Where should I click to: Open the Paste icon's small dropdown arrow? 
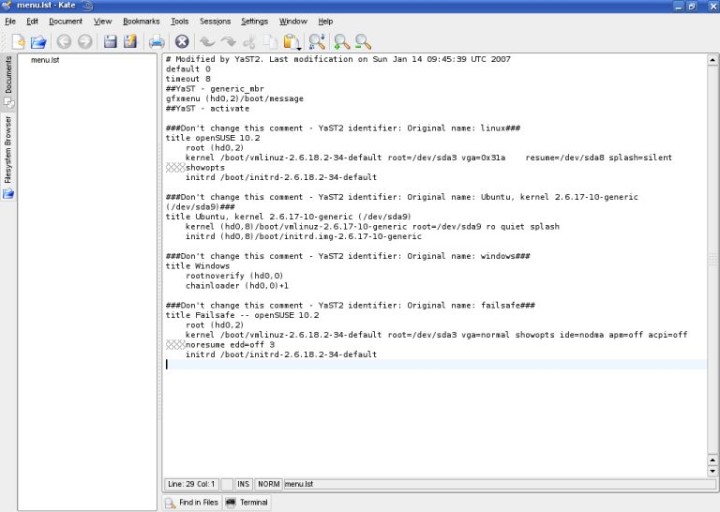(299, 48)
